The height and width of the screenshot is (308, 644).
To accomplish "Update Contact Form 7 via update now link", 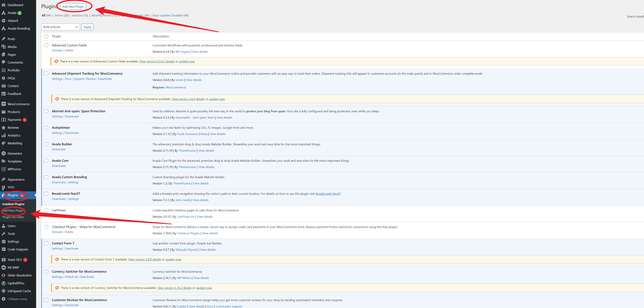I will [x=173, y=259].
